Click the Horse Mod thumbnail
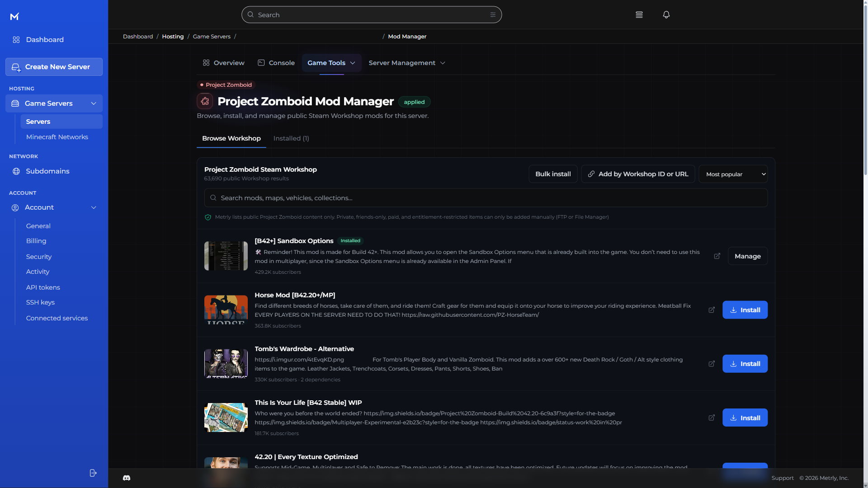 pos(226,310)
